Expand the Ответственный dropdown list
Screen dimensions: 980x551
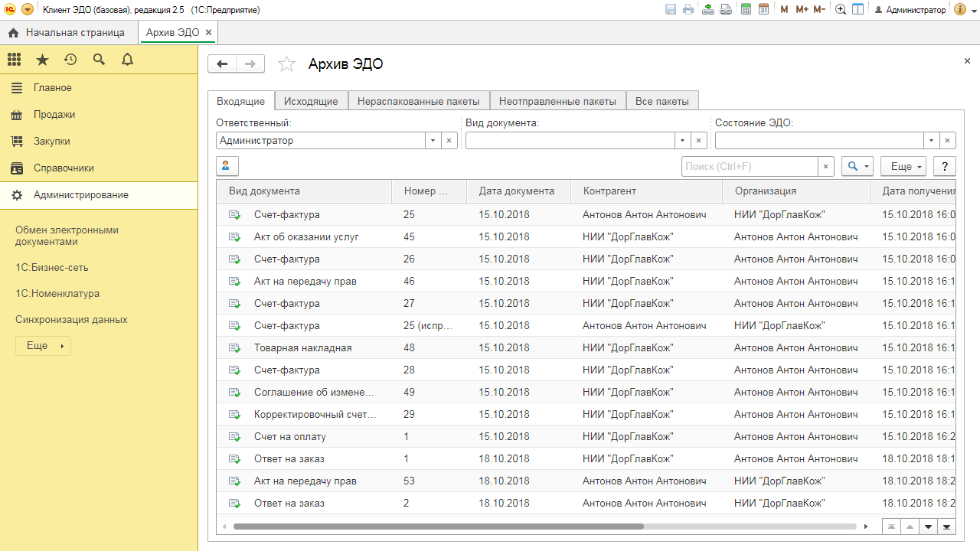(x=433, y=141)
